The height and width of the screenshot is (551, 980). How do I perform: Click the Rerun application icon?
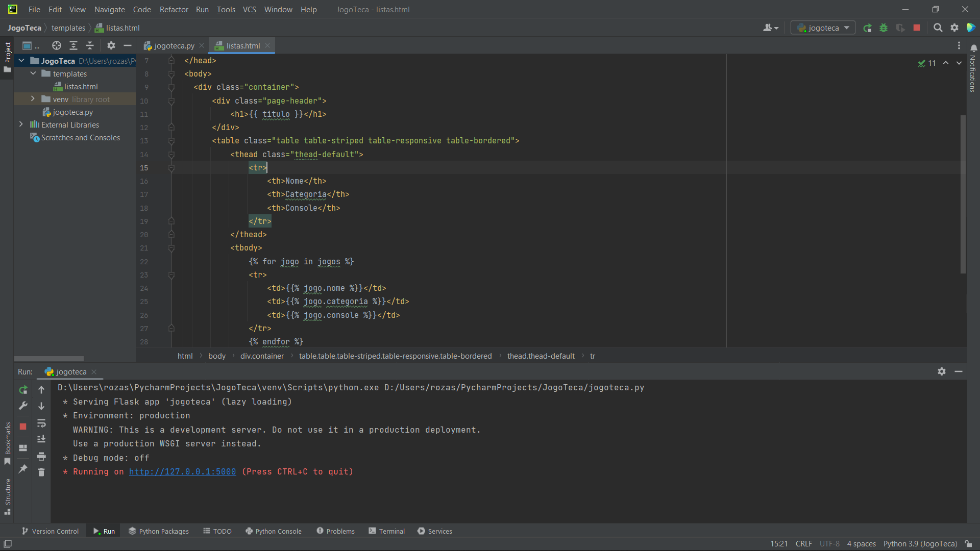click(x=22, y=389)
